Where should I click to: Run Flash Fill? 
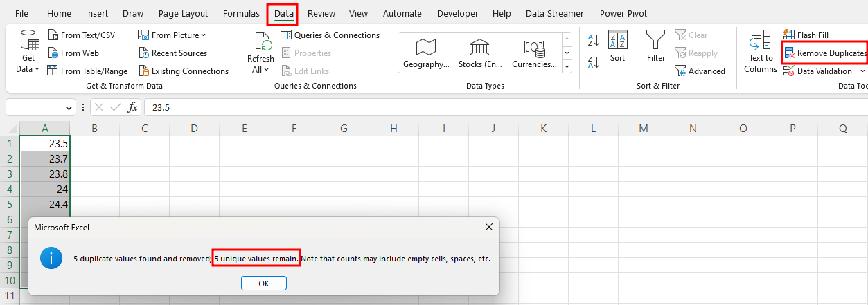tap(806, 35)
